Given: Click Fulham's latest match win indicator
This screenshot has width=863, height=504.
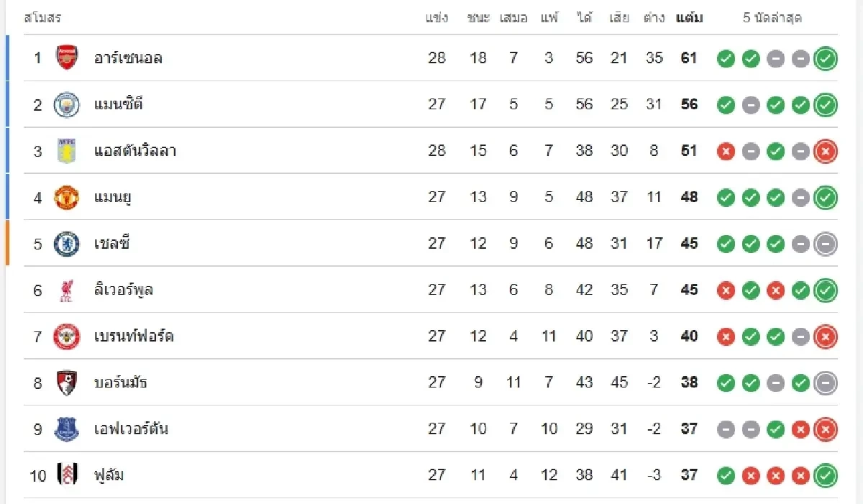Looking at the screenshot, I should pos(825,475).
